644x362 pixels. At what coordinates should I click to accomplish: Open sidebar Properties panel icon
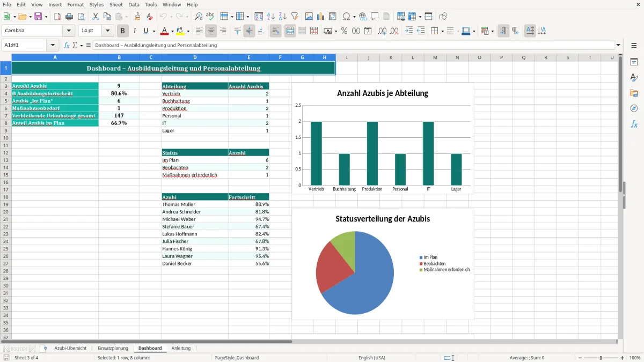(x=634, y=62)
